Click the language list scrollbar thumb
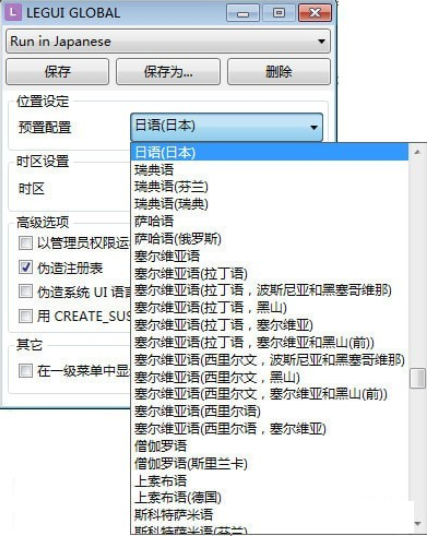This screenshot has width=430, height=537. tap(417, 378)
